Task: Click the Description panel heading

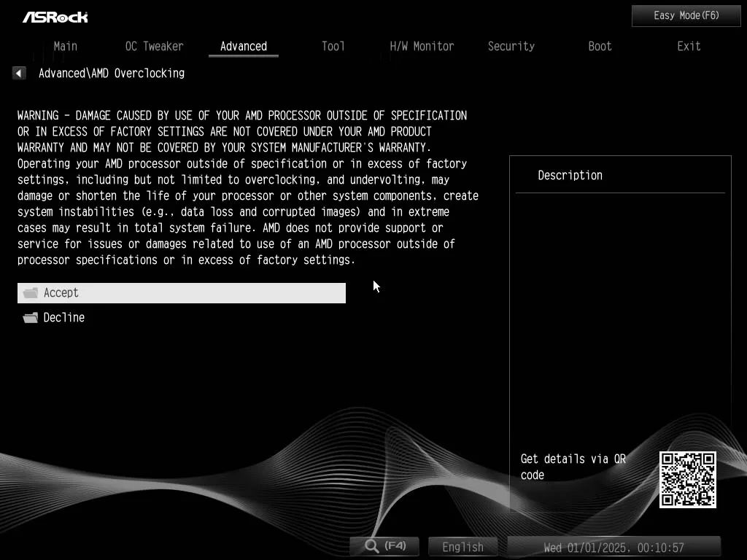Action: coord(570,175)
